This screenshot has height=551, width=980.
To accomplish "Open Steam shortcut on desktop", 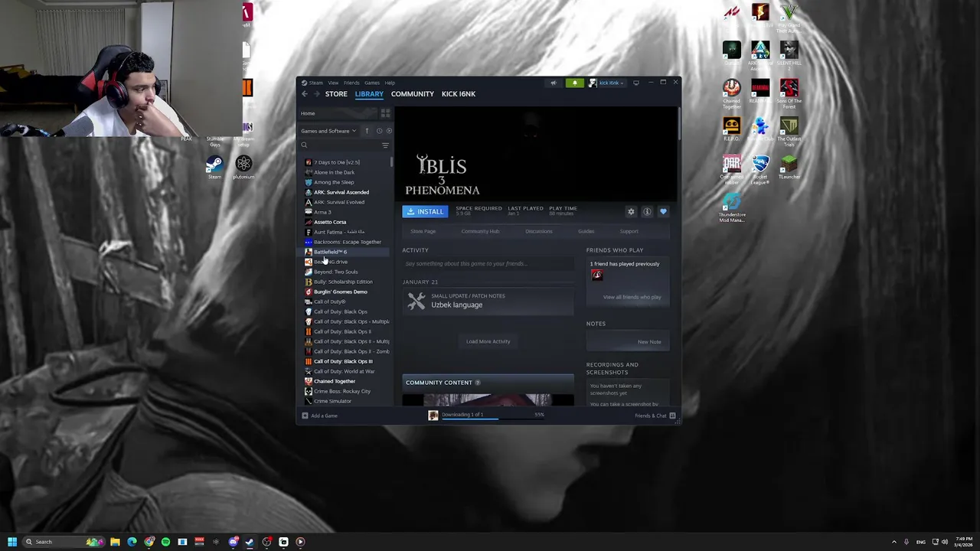I will click(214, 167).
